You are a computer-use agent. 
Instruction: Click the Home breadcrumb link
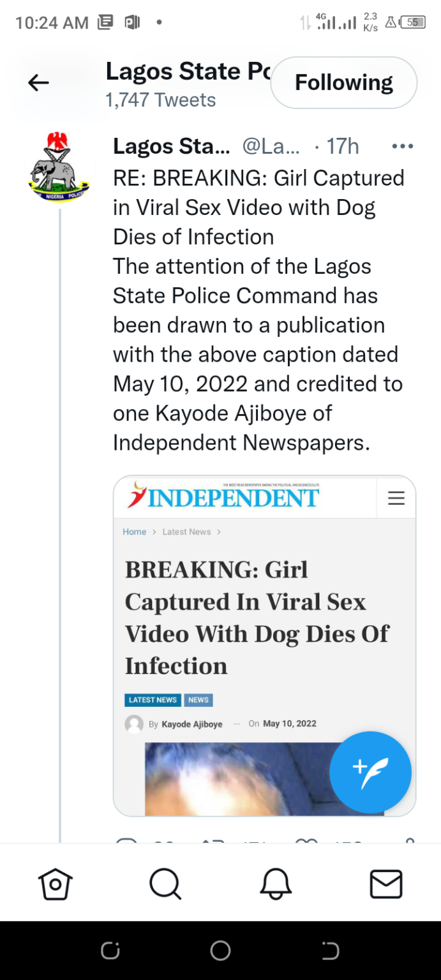(135, 531)
